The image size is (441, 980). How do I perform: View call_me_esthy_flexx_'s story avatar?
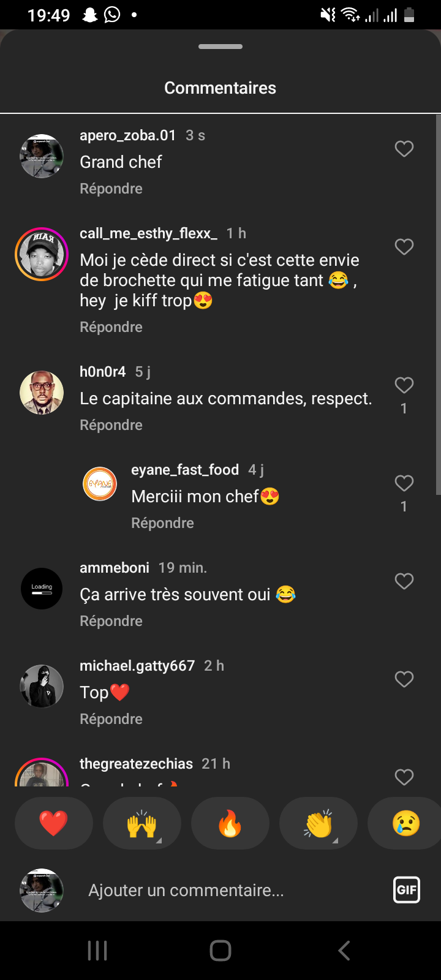(x=42, y=254)
